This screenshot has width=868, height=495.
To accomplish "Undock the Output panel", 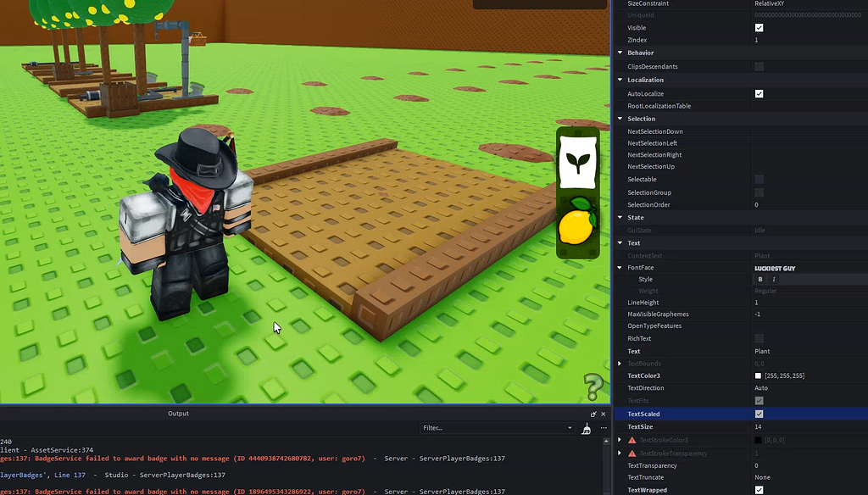I will click(593, 414).
